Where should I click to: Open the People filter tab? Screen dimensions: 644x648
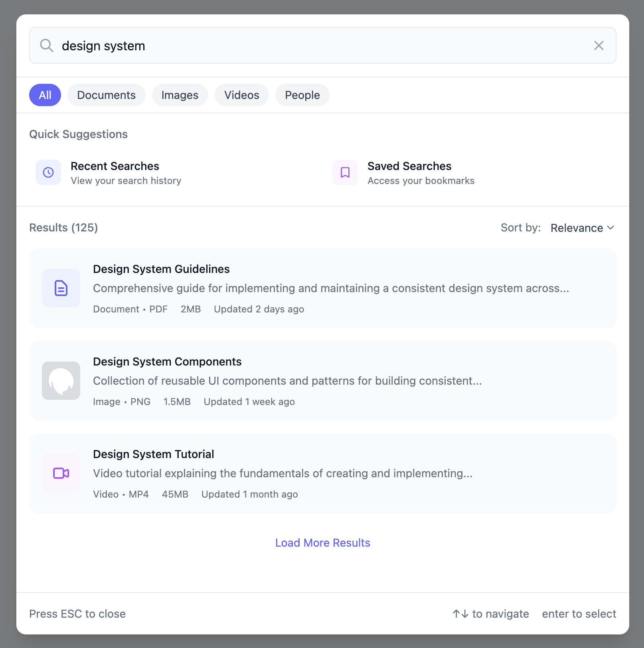click(302, 95)
